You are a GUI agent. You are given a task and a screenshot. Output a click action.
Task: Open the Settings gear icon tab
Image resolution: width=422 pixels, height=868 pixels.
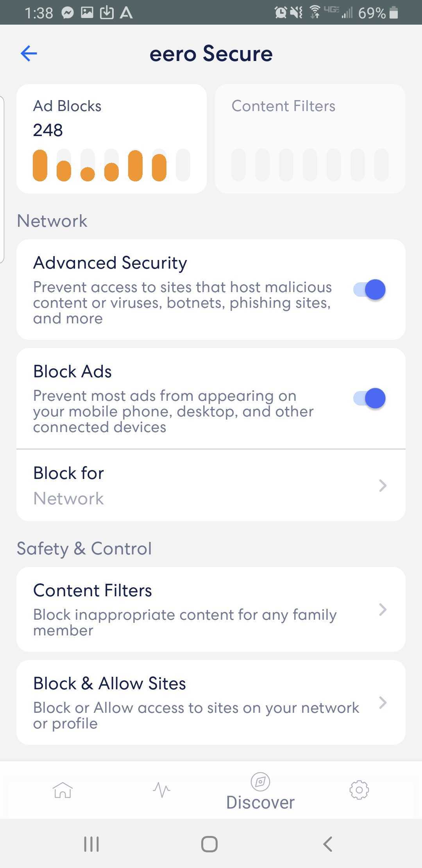tap(359, 790)
